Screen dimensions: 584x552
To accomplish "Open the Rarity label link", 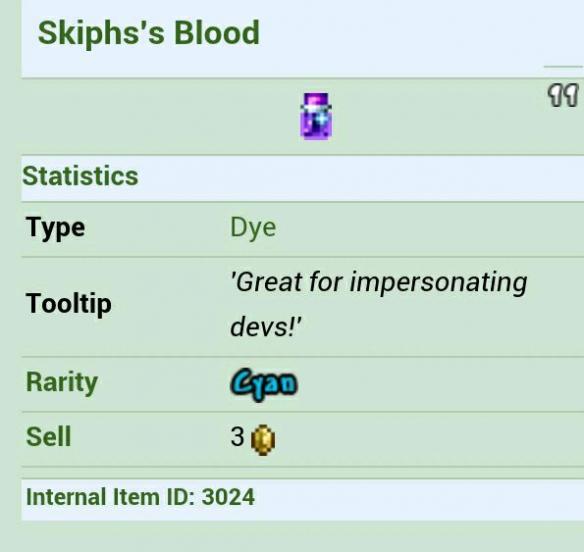I will (62, 383).
